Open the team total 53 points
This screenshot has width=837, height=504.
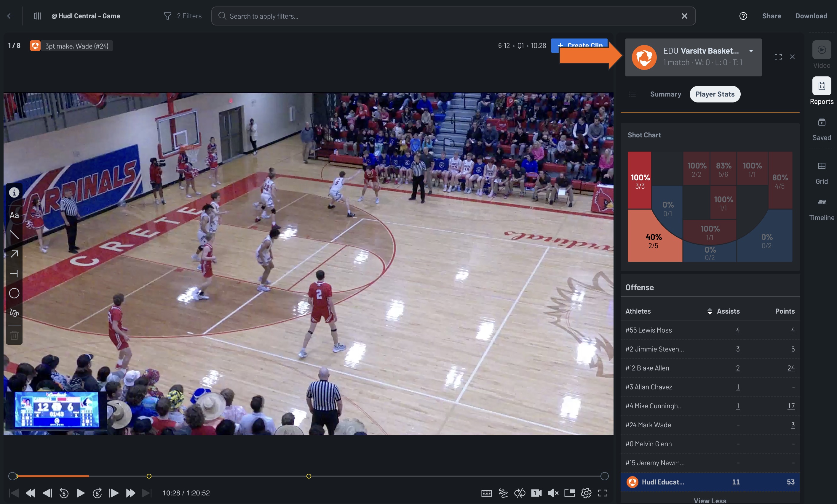click(x=790, y=482)
